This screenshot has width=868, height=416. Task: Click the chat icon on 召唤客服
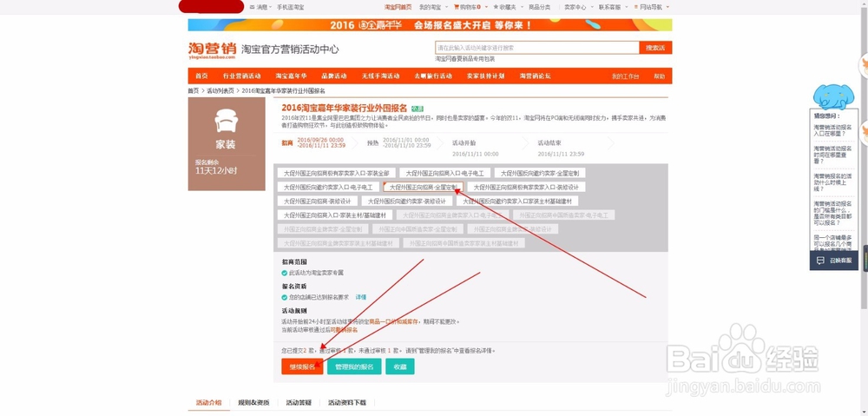(x=820, y=261)
